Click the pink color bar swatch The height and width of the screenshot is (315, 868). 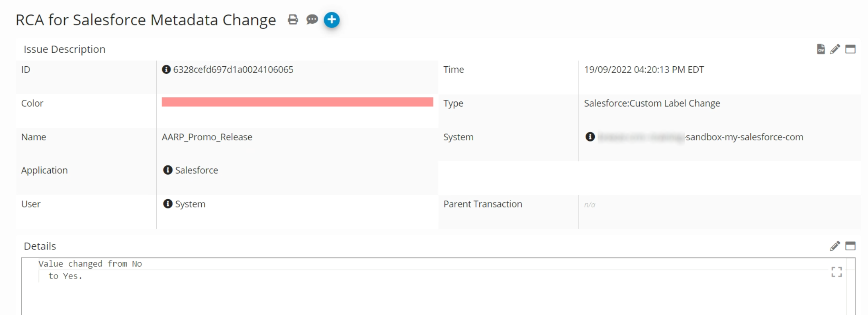(297, 102)
